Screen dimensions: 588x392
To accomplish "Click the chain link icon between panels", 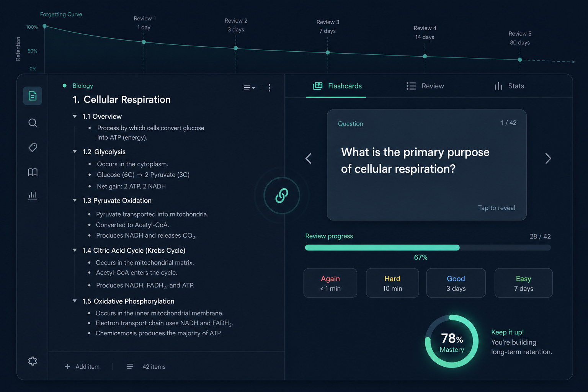I will click(x=282, y=195).
